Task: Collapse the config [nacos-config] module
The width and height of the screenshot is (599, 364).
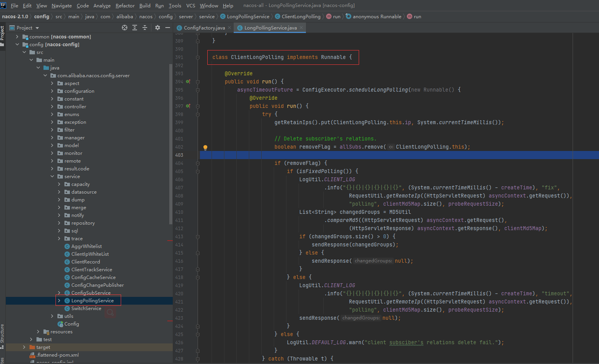Action: tap(17, 45)
